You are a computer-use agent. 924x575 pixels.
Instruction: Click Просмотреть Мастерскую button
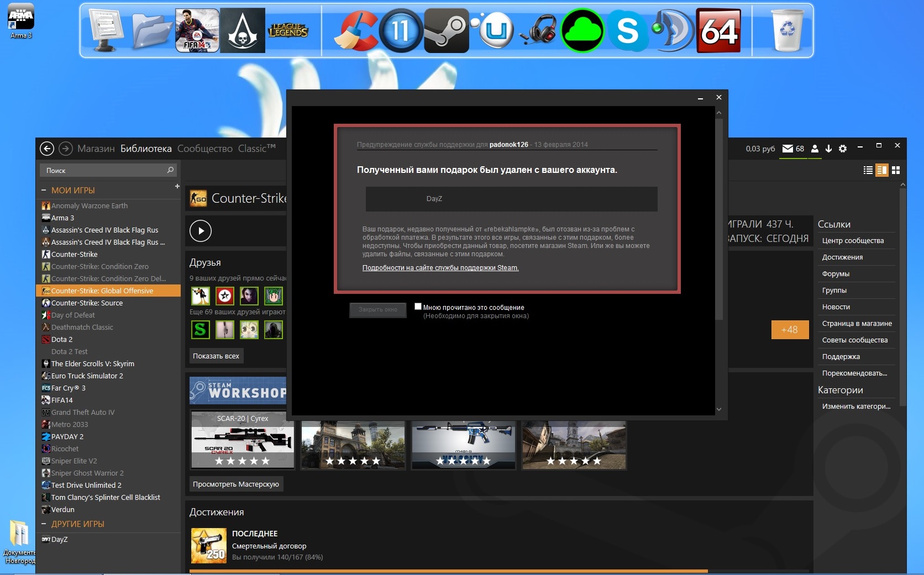point(236,484)
